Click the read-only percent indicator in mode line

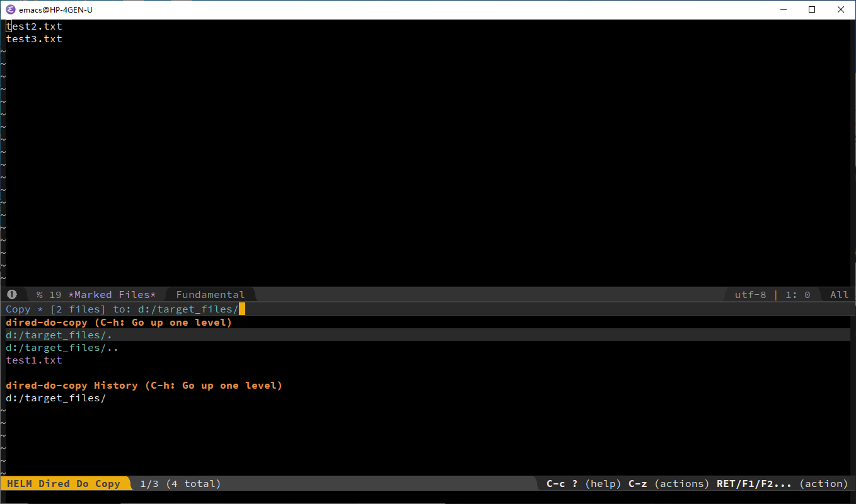click(x=39, y=294)
